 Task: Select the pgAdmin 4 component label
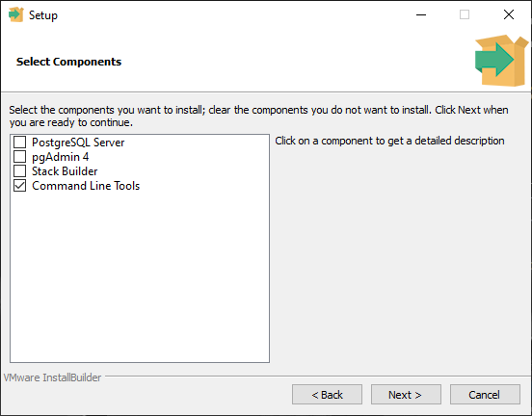[x=61, y=157]
